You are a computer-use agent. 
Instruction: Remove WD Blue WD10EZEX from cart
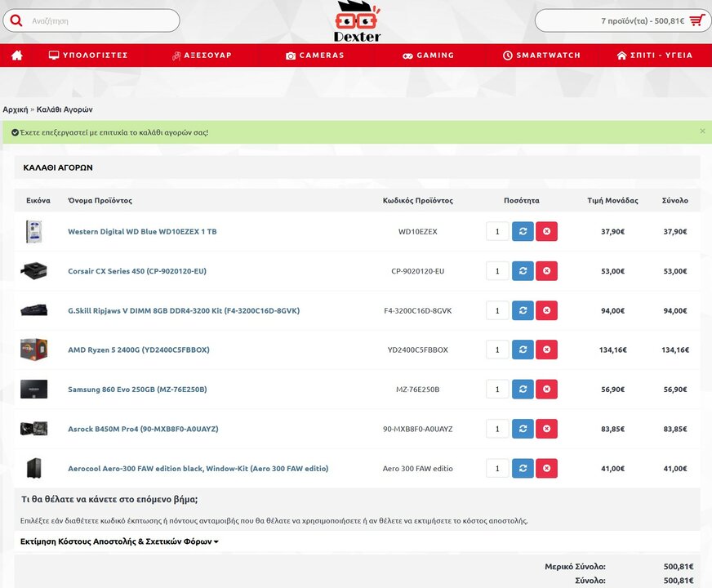pyautogui.click(x=547, y=232)
